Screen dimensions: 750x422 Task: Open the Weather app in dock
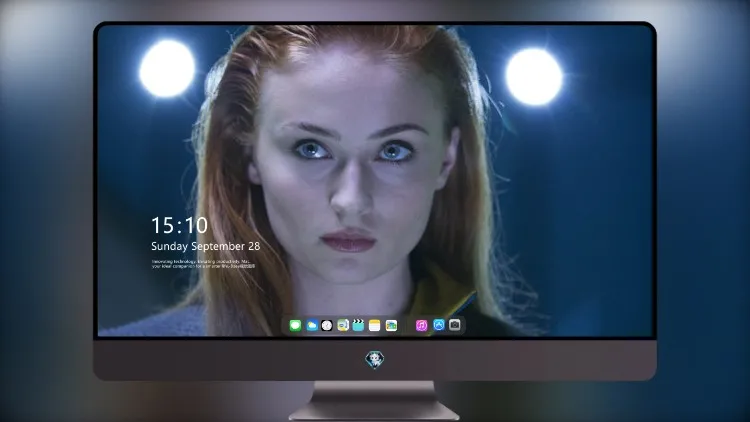click(x=311, y=325)
